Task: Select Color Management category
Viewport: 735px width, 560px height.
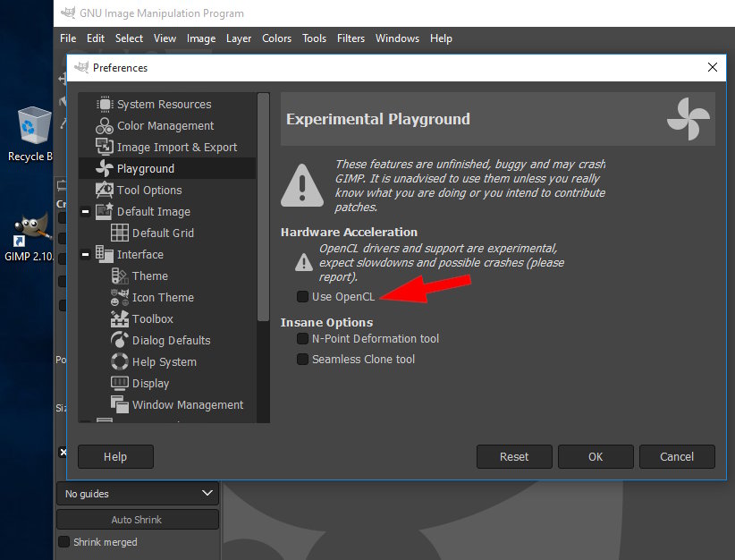Action: click(167, 126)
